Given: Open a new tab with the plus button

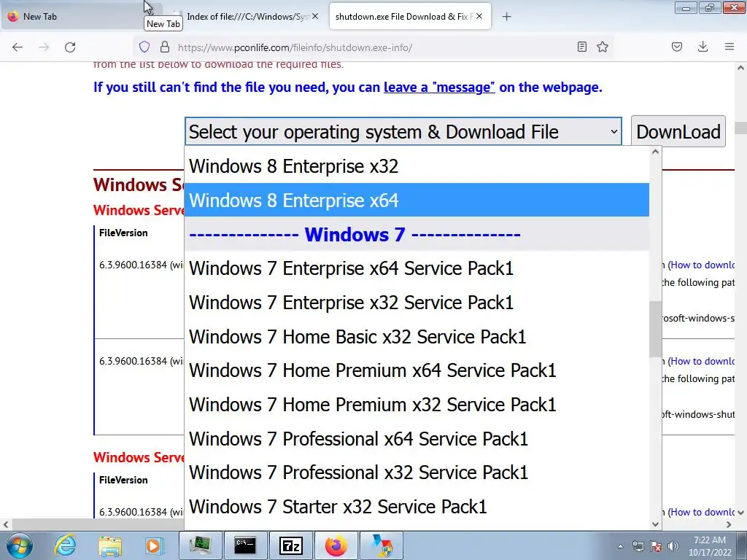Looking at the screenshot, I should (x=506, y=17).
